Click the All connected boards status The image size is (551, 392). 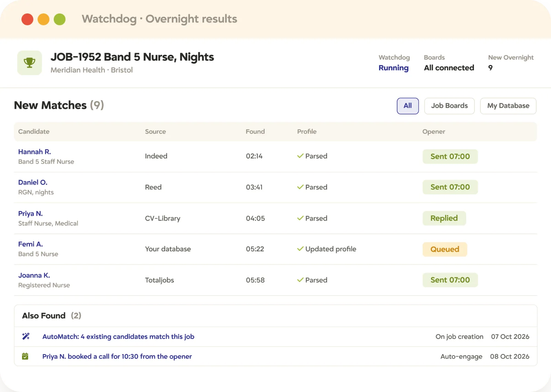coord(449,68)
